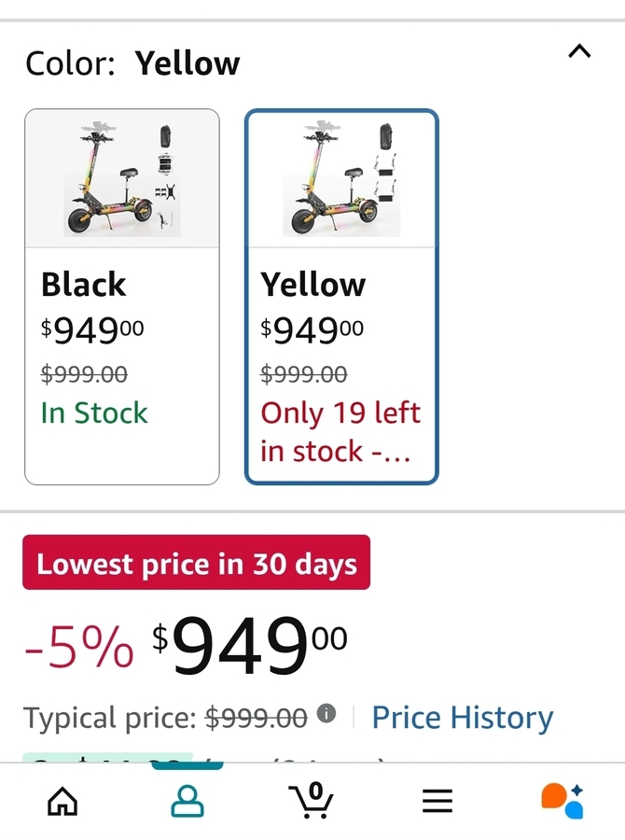This screenshot has height=840, width=625.
Task: Click the green 'In Stock' label
Action: click(x=94, y=413)
